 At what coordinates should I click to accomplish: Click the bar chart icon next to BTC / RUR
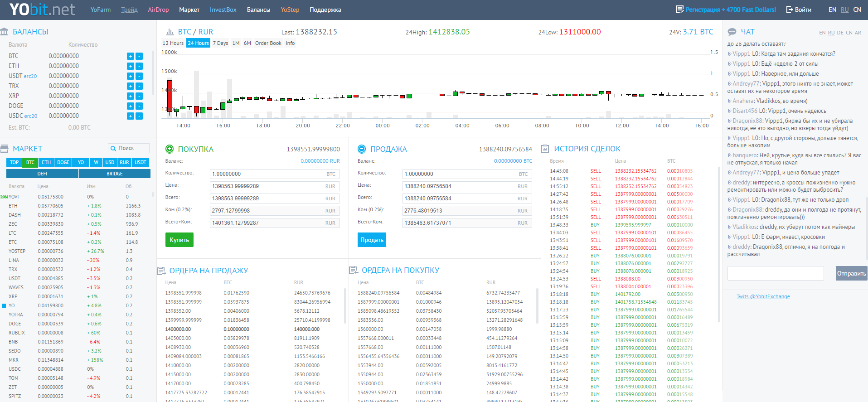pyautogui.click(x=170, y=32)
